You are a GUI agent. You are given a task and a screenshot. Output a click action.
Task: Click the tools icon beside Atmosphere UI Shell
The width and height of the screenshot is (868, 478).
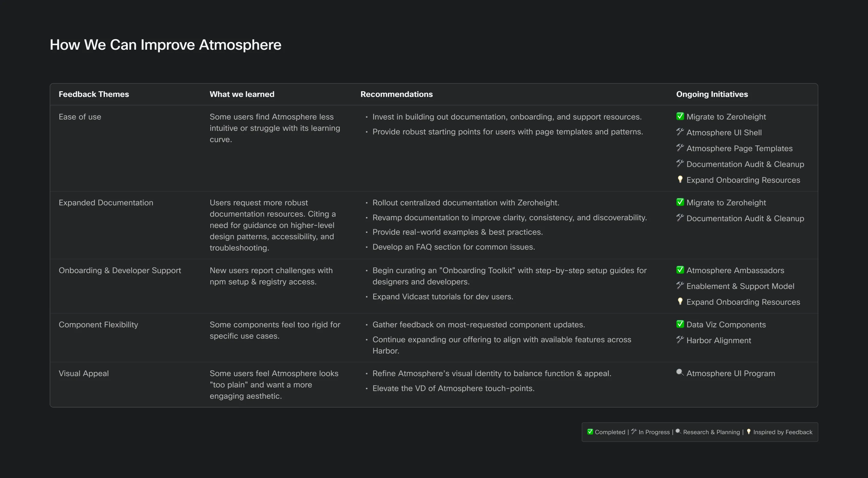pyautogui.click(x=680, y=132)
